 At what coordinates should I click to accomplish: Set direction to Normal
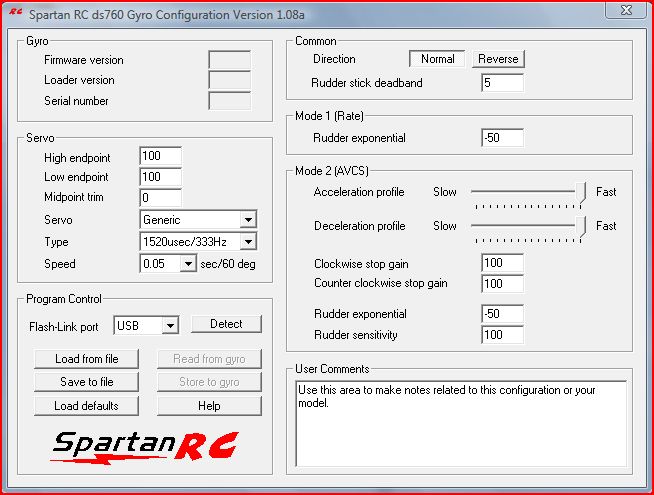pos(437,59)
